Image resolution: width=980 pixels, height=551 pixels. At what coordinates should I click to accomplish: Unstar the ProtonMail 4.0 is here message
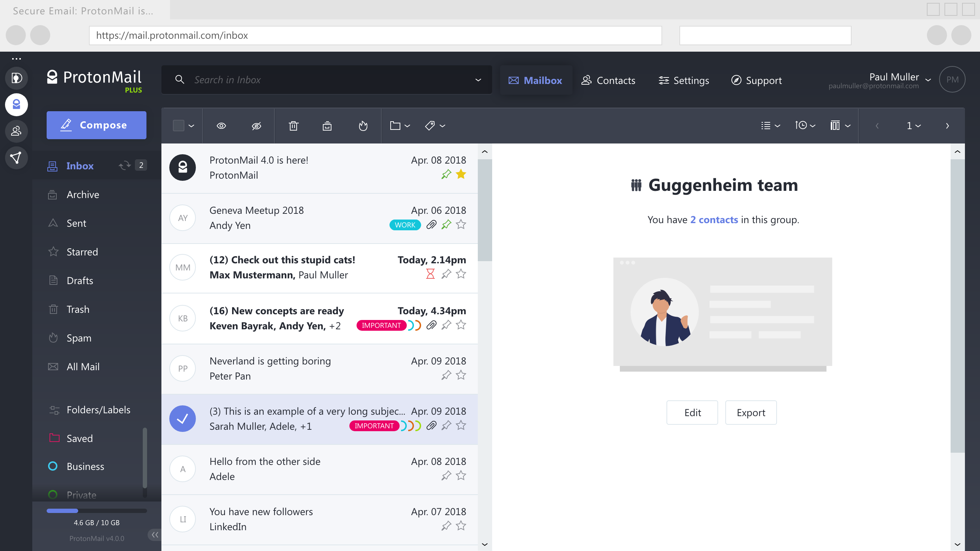click(x=461, y=174)
